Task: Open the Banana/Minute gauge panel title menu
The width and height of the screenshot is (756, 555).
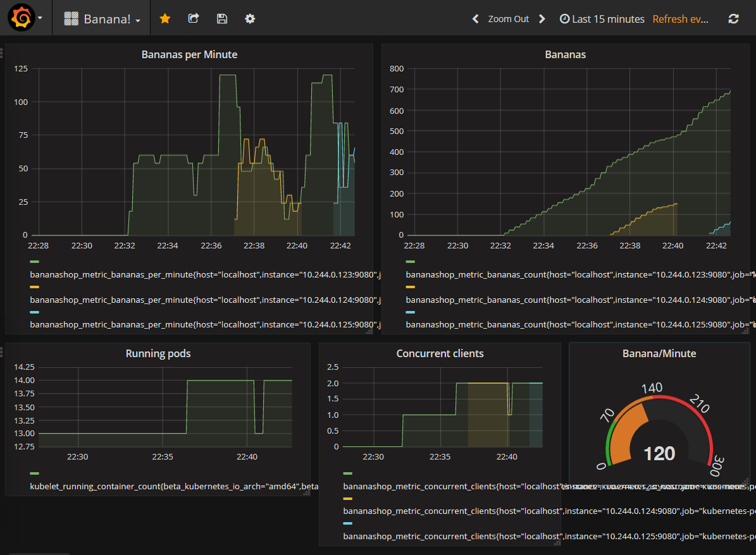Action: 659,353
